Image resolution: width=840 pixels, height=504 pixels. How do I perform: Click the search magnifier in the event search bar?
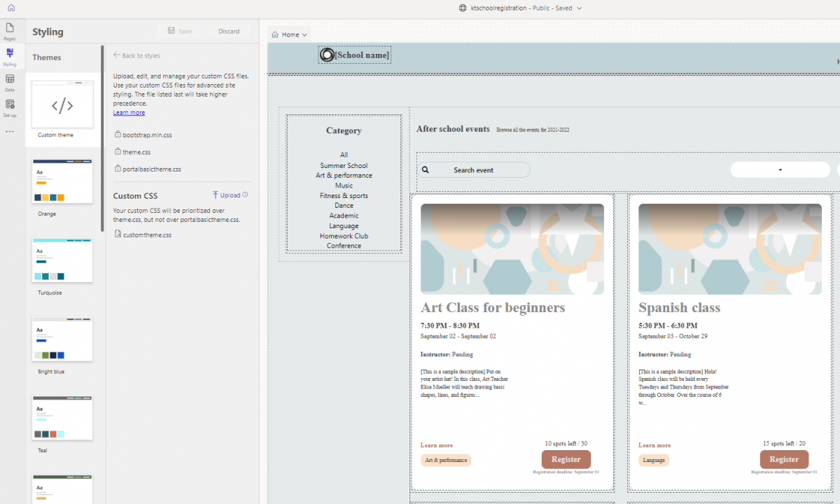425,169
